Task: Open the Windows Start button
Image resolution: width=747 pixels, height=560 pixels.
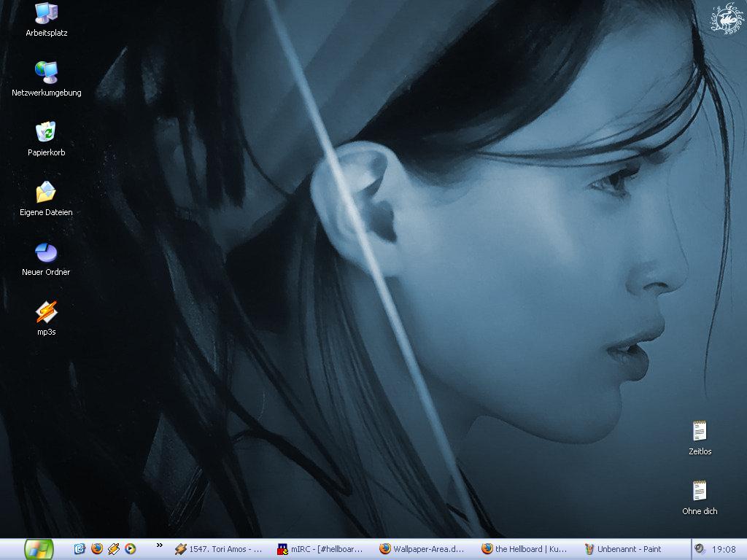Action: [39, 550]
